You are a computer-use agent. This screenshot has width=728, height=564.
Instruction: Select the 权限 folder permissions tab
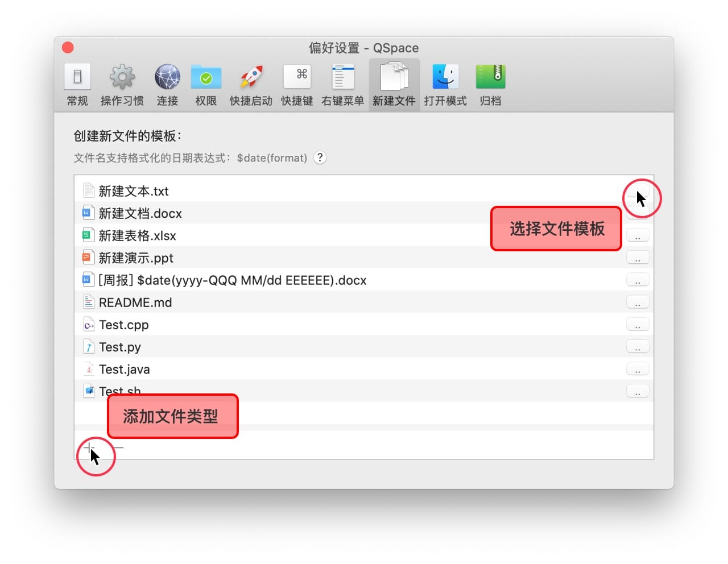206,85
